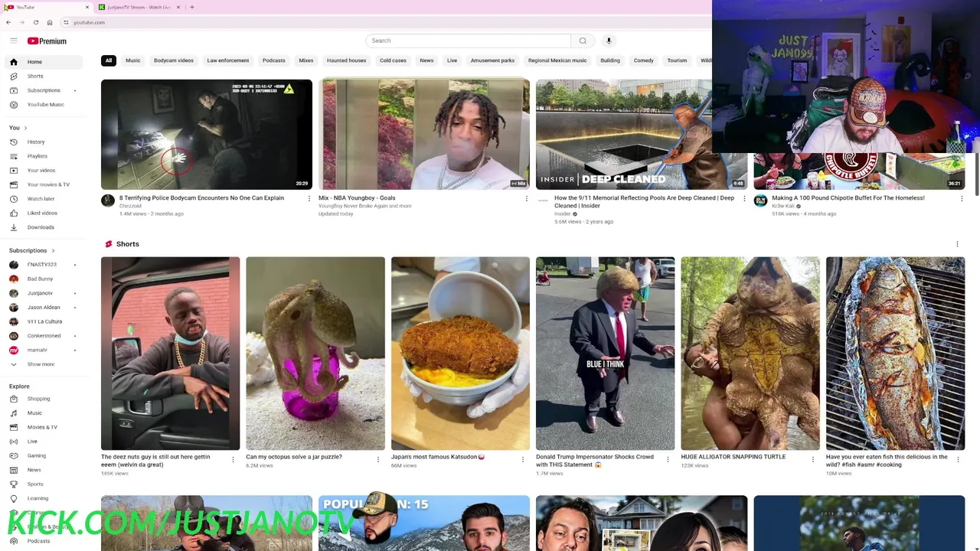Select the Bodycam videos filter chip

point(174,60)
